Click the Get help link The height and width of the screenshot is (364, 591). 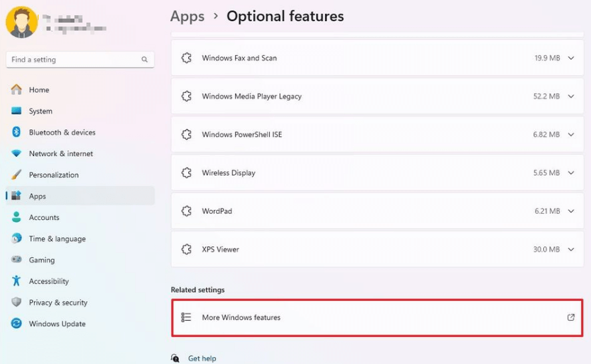(201, 359)
